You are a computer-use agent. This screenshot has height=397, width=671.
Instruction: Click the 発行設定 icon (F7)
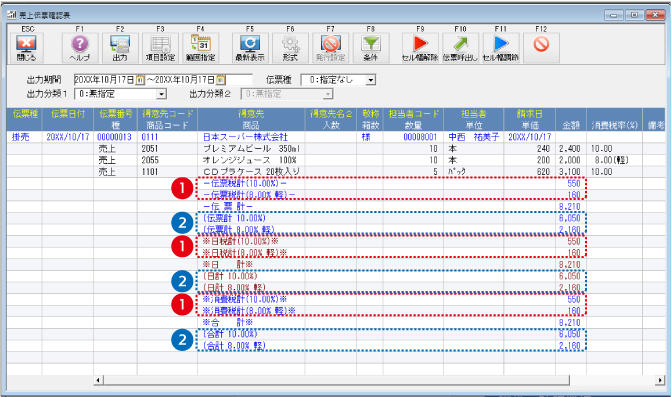[x=331, y=48]
